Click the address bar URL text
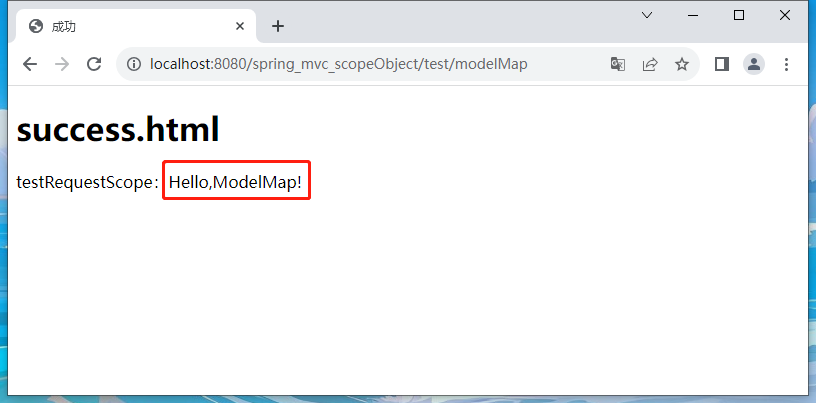Image resolution: width=816 pixels, height=403 pixels. point(339,64)
